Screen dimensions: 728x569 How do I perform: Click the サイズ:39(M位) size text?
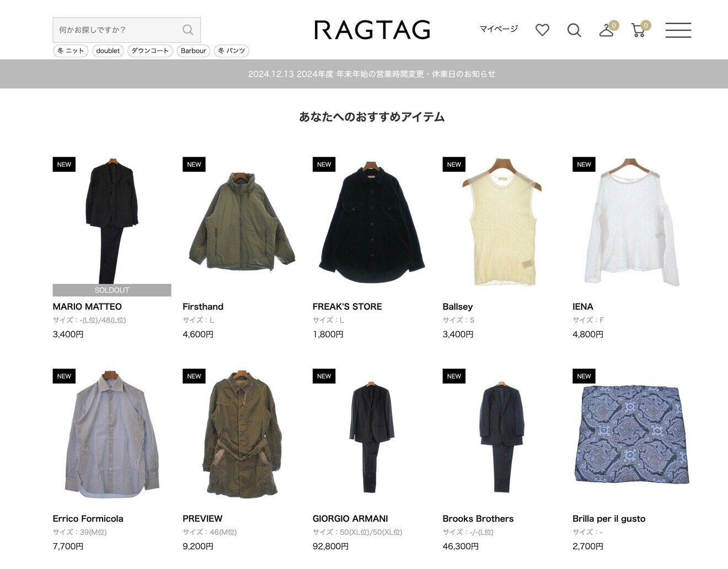(80, 533)
